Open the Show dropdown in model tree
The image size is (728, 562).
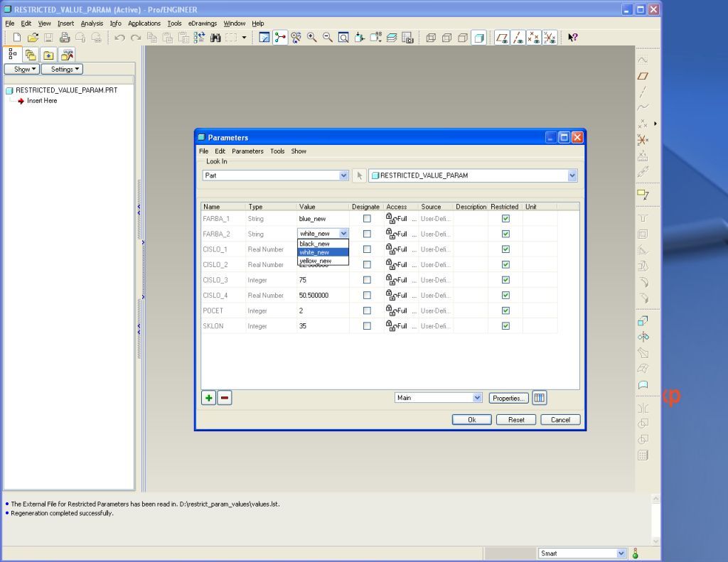[x=21, y=69]
